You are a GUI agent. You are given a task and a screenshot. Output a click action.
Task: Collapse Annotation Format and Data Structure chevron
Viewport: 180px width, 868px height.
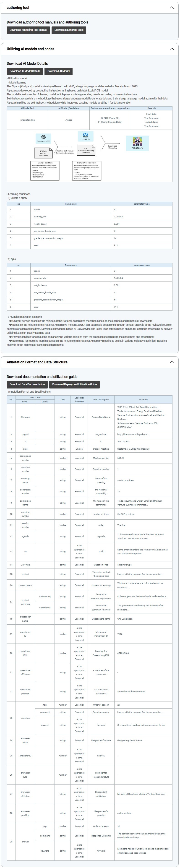click(172, 362)
